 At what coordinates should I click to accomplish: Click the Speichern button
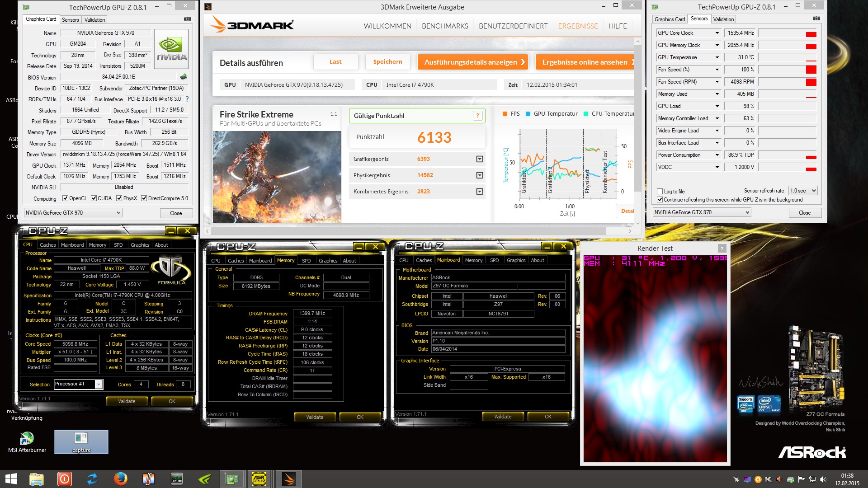(387, 62)
